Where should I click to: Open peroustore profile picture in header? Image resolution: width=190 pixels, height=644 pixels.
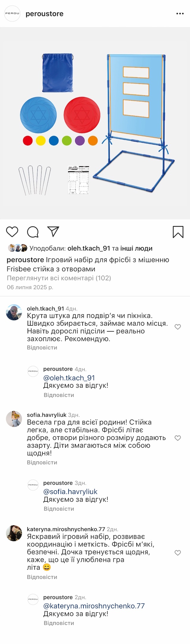point(12,14)
